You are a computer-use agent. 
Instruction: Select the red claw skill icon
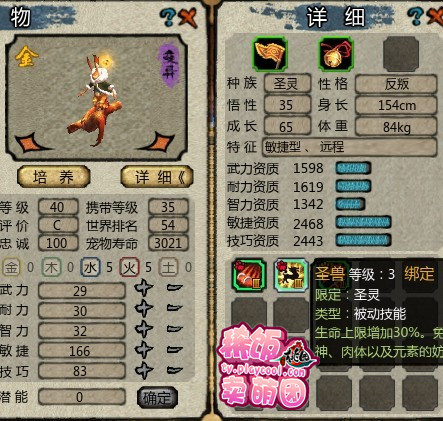tap(249, 275)
